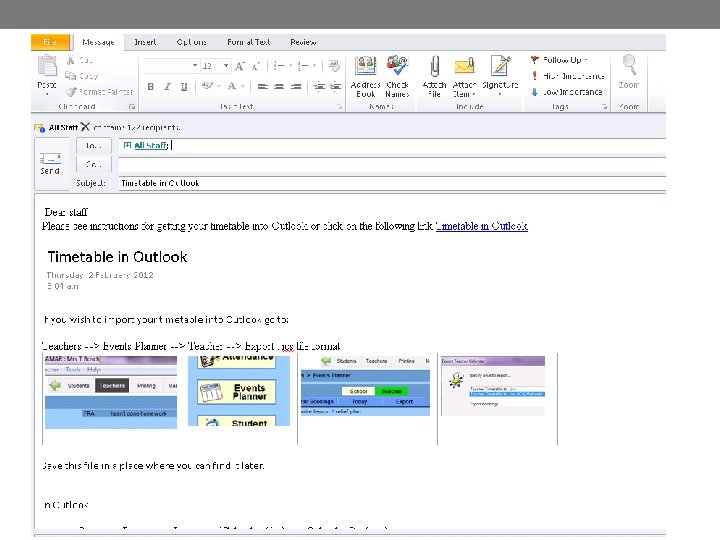720x540 pixels.
Task: Toggle High Importance
Action: click(x=568, y=76)
